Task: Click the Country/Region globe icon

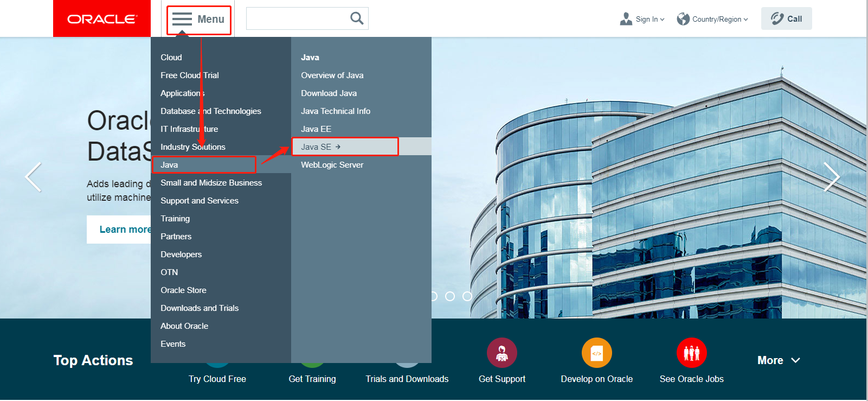Action: coord(683,19)
